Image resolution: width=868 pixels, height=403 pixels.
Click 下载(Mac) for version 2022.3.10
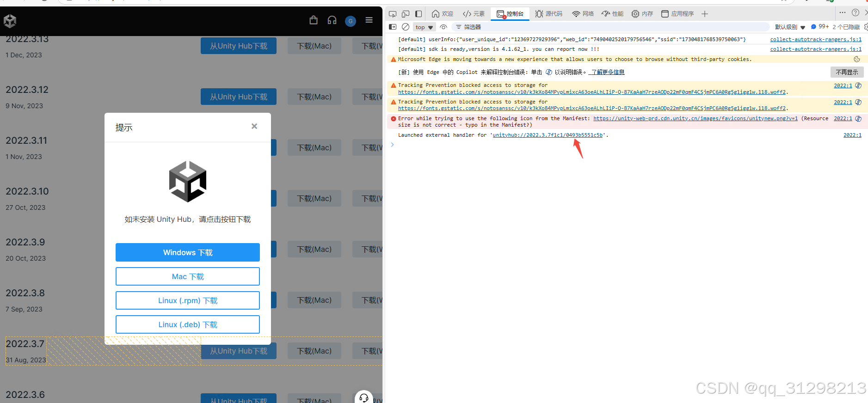click(314, 198)
